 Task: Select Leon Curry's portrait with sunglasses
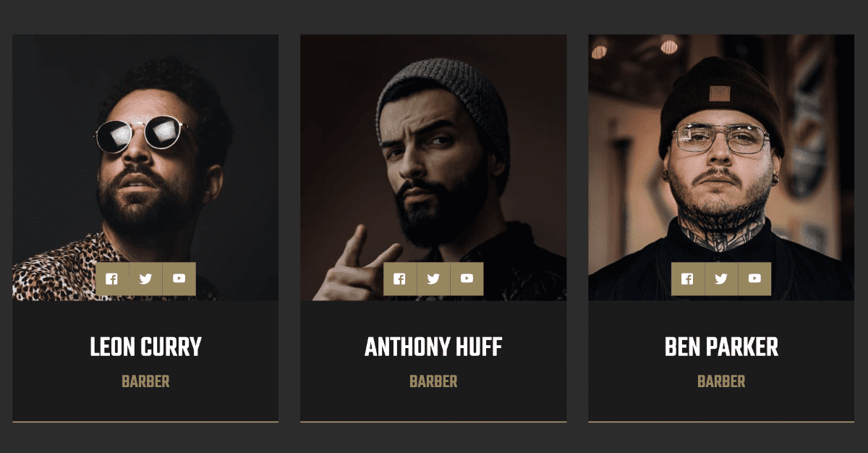coord(145,167)
